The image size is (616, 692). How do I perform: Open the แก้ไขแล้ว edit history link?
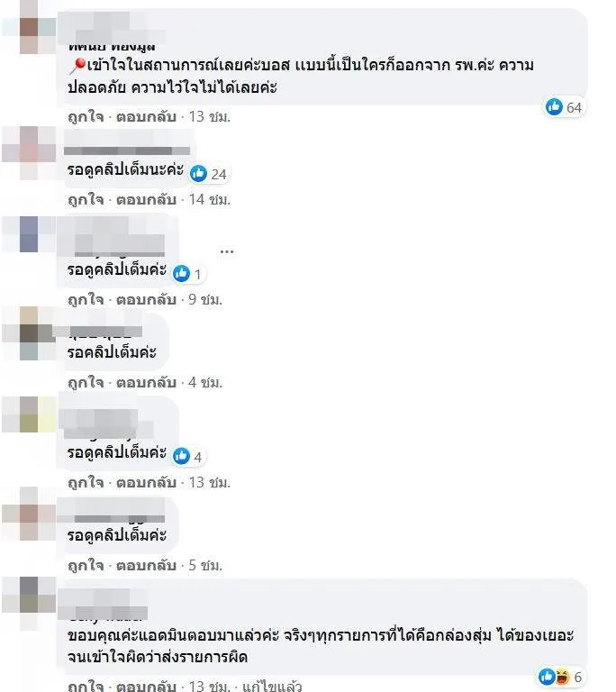[x=272, y=687]
